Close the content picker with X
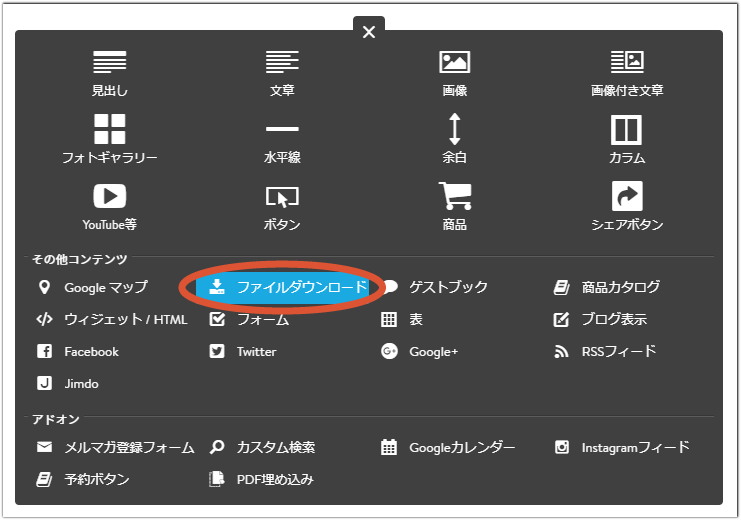 pos(369,32)
